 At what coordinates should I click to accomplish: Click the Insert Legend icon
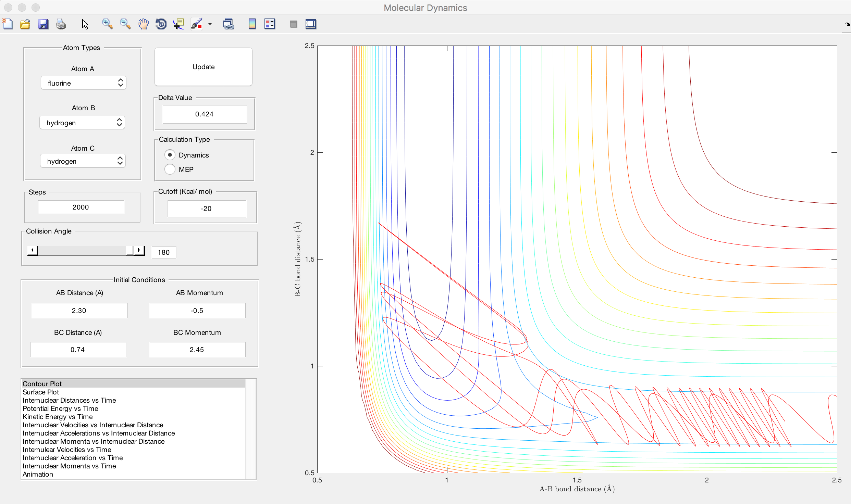pyautogui.click(x=270, y=24)
